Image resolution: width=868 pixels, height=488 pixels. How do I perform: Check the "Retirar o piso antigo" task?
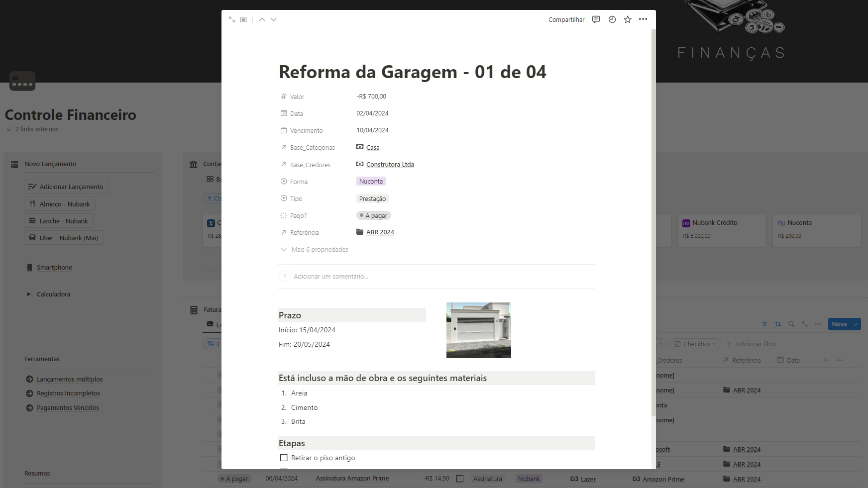pyautogui.click(x=284, y=458)
